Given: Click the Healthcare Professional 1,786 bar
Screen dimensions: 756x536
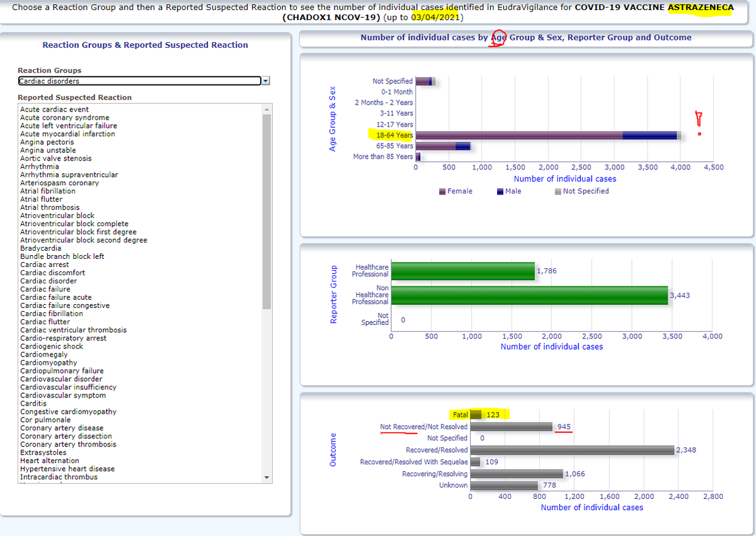Looking at the screenshot, I should click(463, 271).
